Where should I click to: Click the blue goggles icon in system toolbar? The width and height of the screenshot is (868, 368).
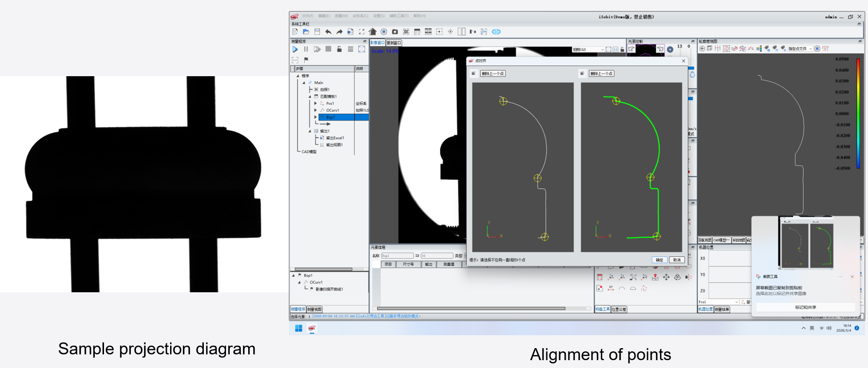[x=496, y=32]
